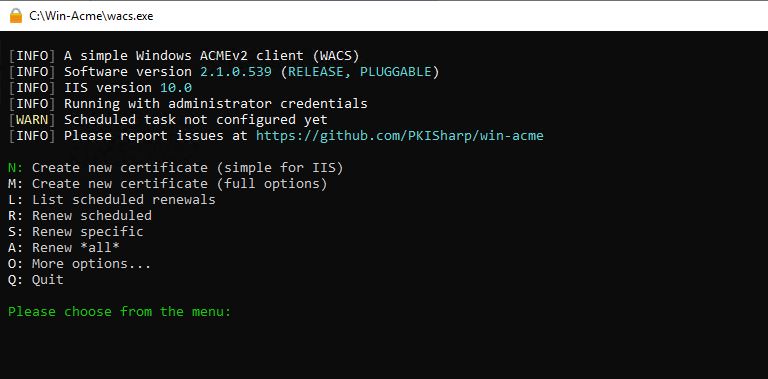Expand 'O: More options...' entry
Viewport: 768px width, 379px height.
(x=80, y=264)
